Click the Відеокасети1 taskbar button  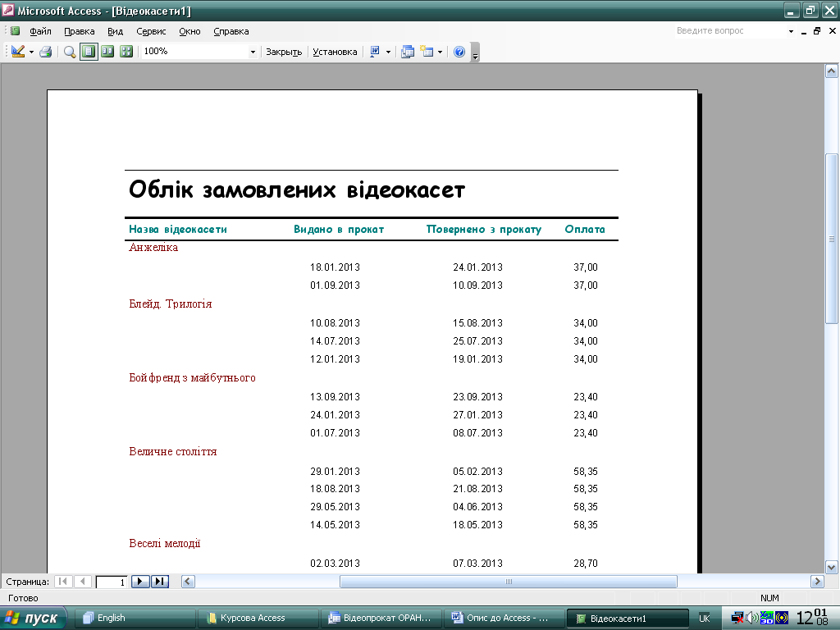[628, 619]
